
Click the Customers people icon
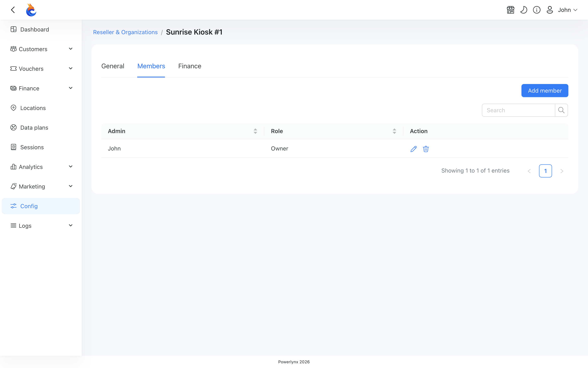click(x=13, y=49)
